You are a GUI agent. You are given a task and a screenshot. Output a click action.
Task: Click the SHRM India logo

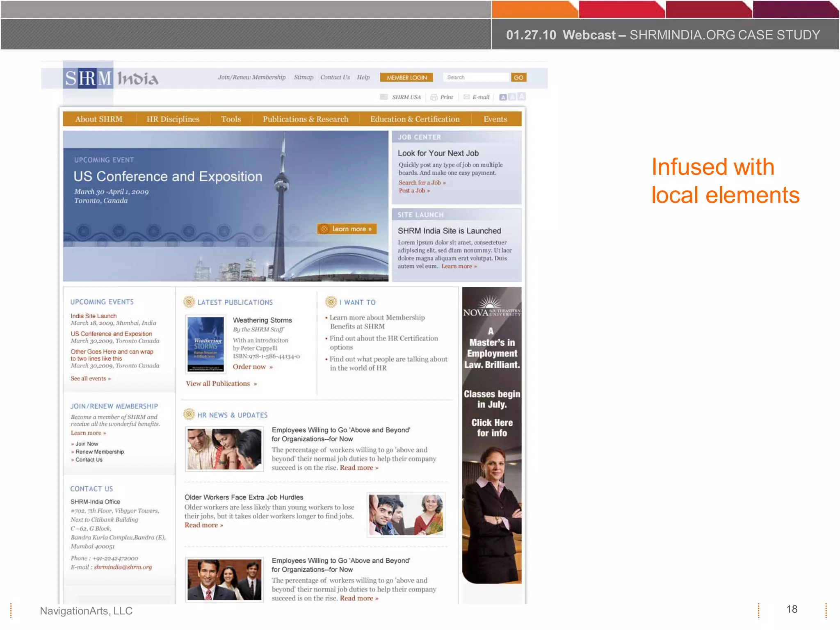pos(111,78)
